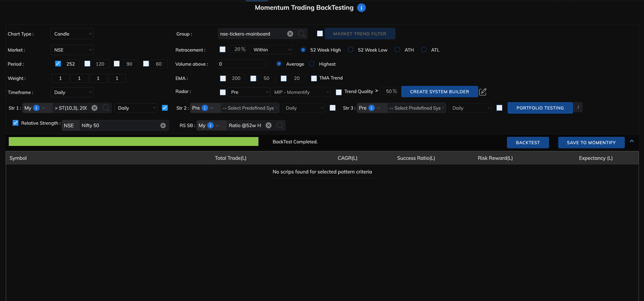Open the edit icon next to Create System Builder
Image resolution: width=644 pixels, height=301 pixels.
[483, 92]
